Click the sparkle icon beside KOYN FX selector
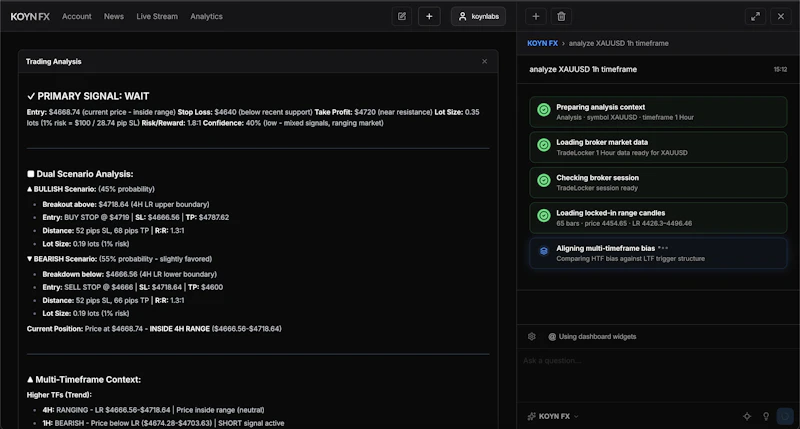The height and width of the screenshot is (429, 800). (x=531, y=416)
